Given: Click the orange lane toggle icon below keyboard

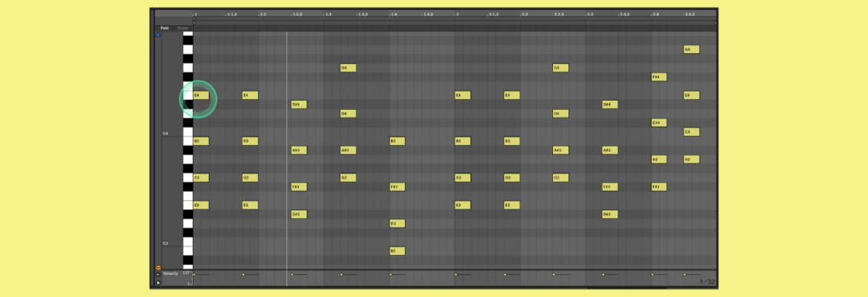Looking at the screenshot, I should coord(158,268).
